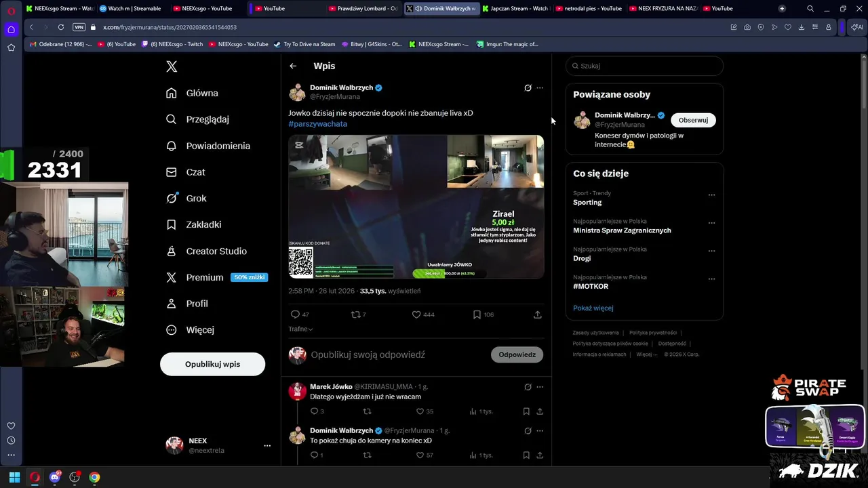
Task: Bookmark the 'To pokaż chuja' reply
Action: click(x=526, y=455)
